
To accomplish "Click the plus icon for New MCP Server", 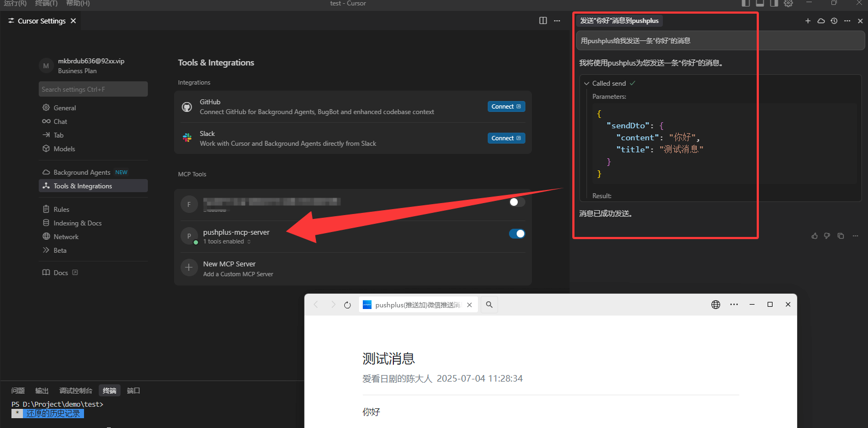I will point(189,267).
